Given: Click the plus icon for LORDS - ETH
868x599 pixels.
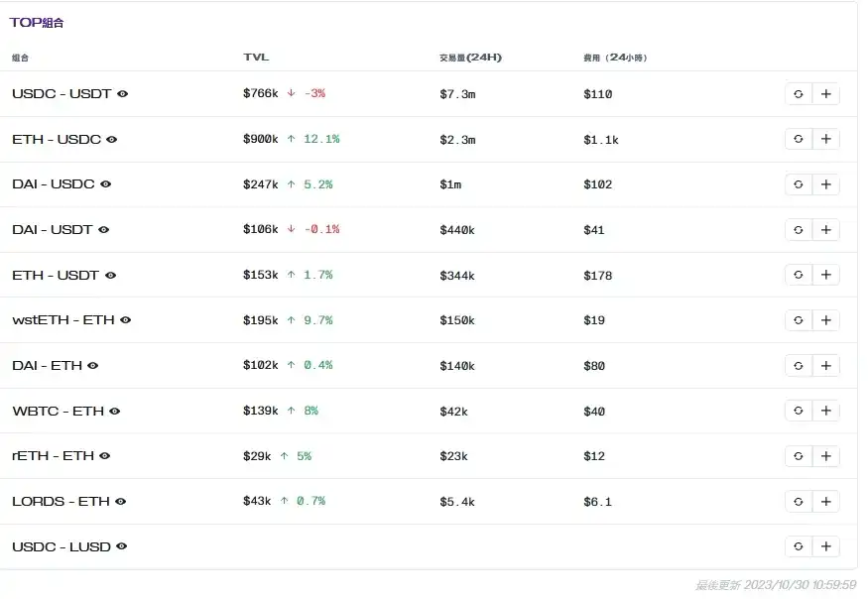Looking at the screenshot, I should [825, 502].
